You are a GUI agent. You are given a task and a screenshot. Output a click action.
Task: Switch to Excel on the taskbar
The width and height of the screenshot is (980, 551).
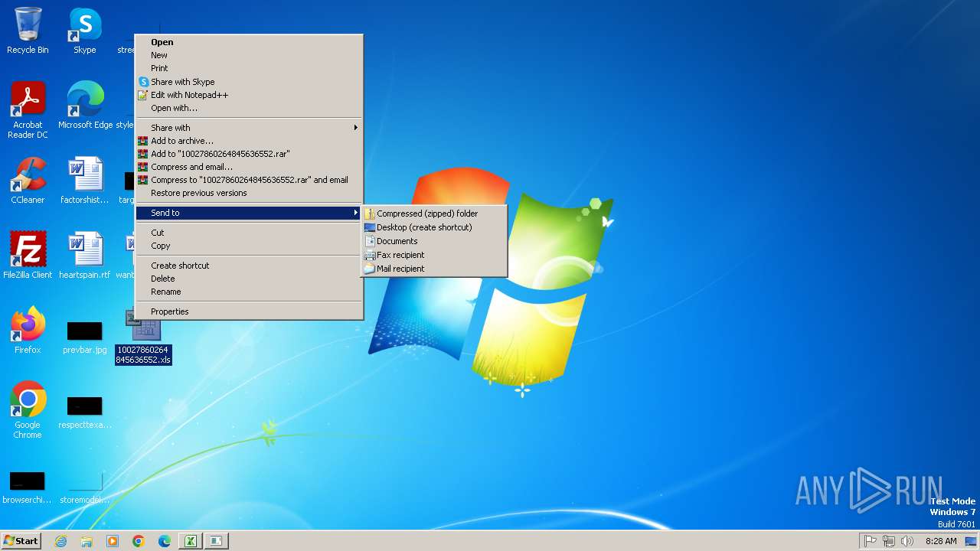tap(190, 541)
